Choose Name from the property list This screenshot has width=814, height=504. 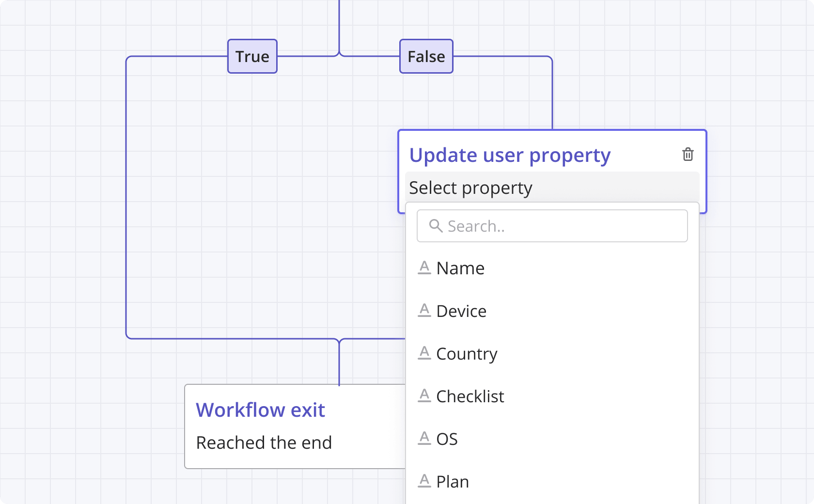coord(460,268)
